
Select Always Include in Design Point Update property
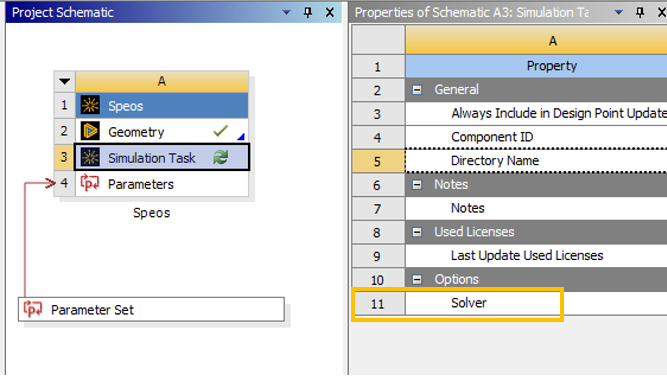click(x=536, y=114)
